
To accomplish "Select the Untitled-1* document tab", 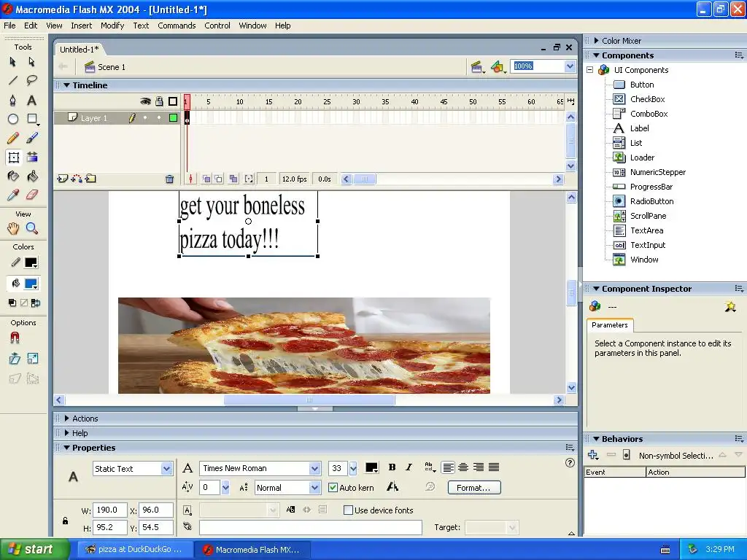I will pos(79,49).
